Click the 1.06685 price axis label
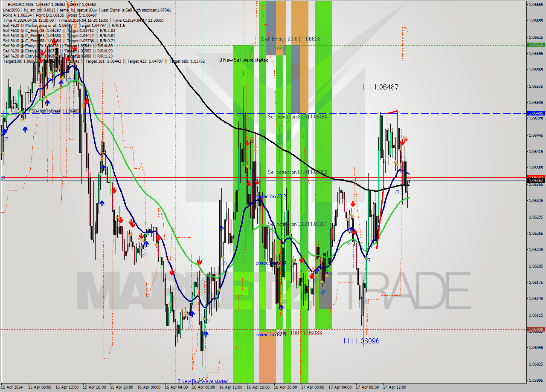The width and height of the screenshot is (546, 392). [x=536, y=4]
